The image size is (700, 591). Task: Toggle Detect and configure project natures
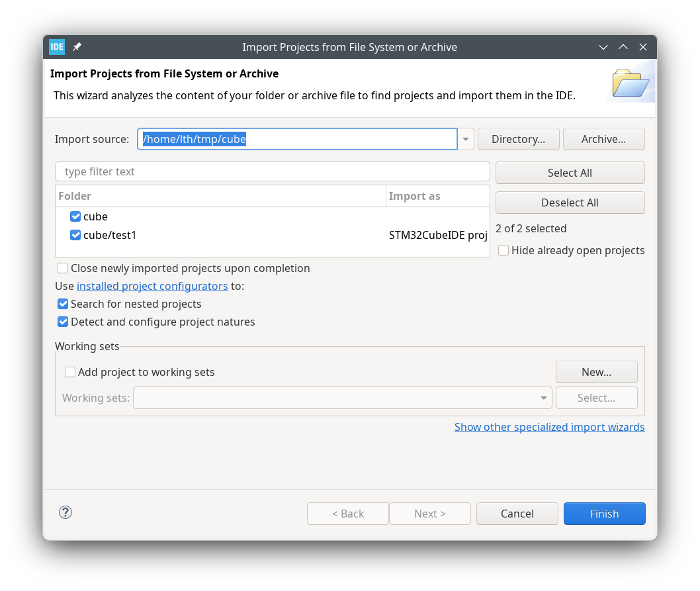coord(63,322)
